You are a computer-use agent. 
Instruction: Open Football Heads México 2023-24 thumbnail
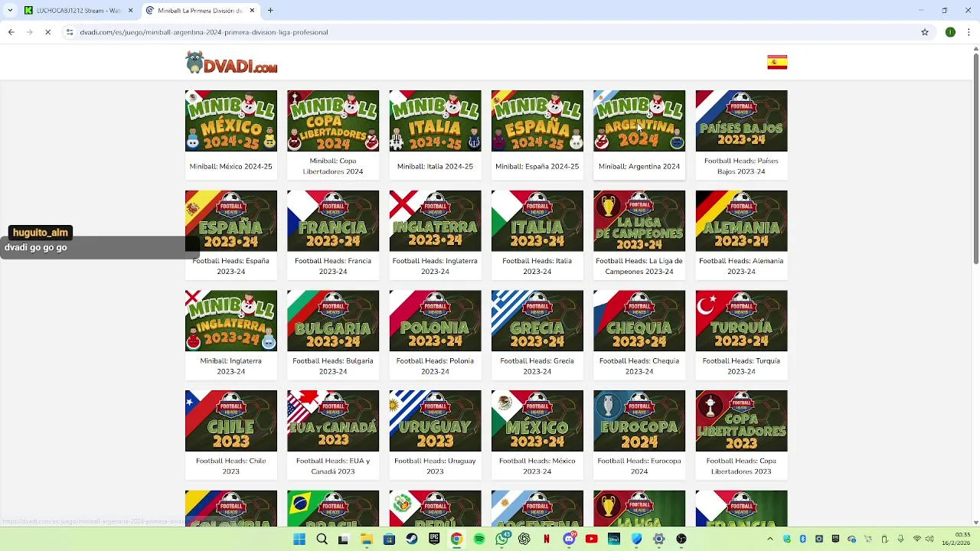[x=537, y=421]
